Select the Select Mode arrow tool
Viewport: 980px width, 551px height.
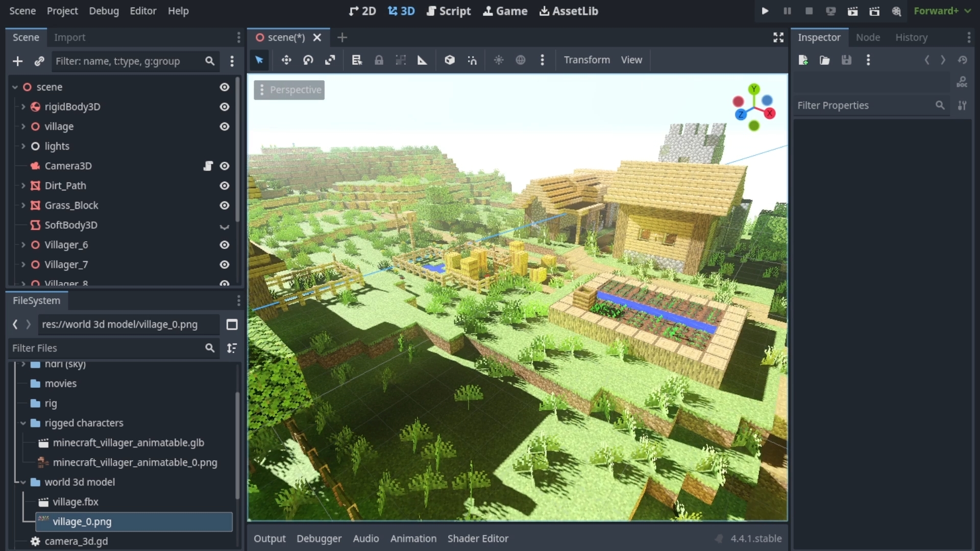coord(259,60)
